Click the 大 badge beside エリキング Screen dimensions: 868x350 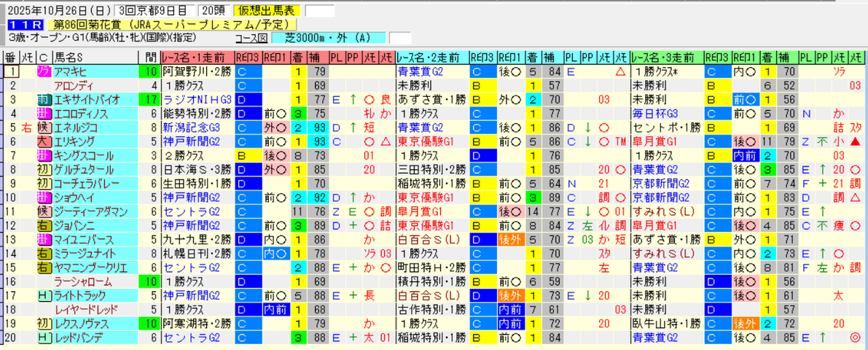point(43,141)
